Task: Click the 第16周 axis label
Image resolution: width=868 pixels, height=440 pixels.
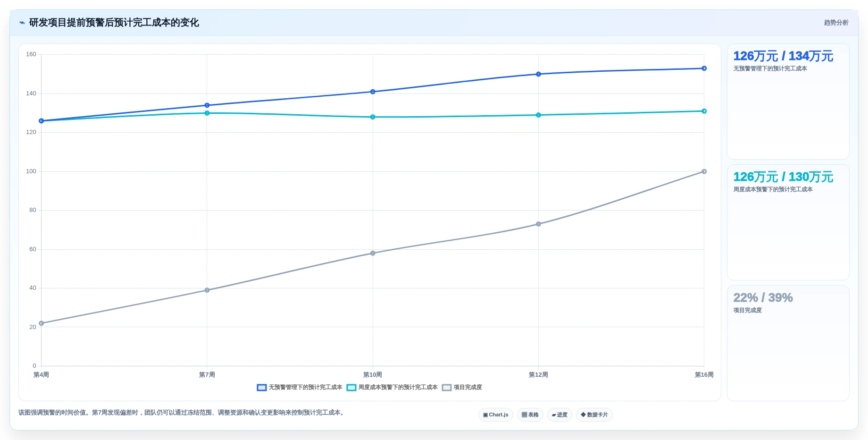Action: click(704, 375)
